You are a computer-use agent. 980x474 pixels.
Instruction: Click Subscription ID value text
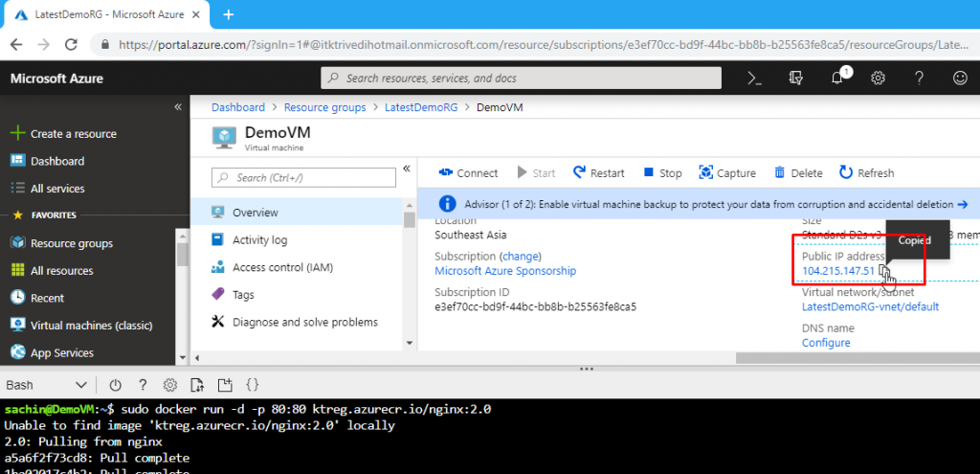pyautogui.click(x=535, y=306)
